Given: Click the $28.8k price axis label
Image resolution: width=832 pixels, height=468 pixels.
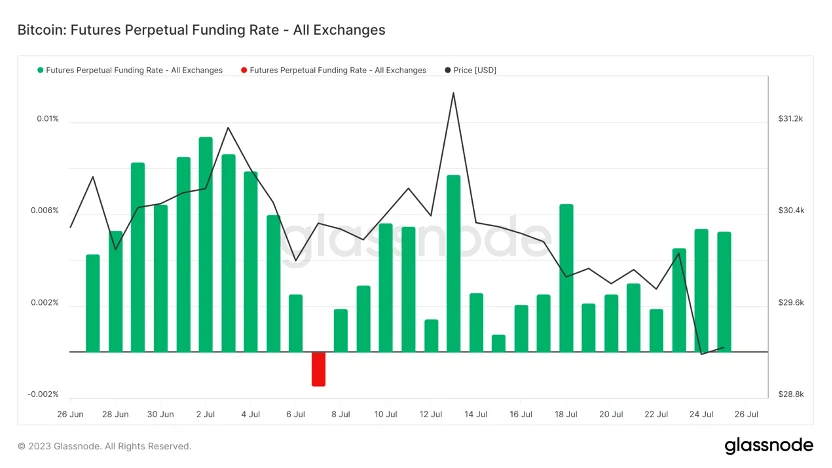Looking at the screenshot, I should point(790,395).
